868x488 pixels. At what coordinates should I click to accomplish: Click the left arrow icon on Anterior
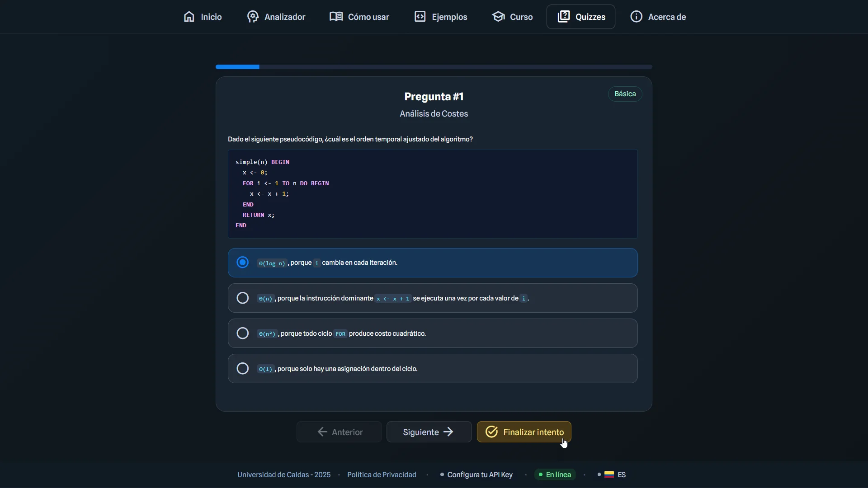point(322,432)
